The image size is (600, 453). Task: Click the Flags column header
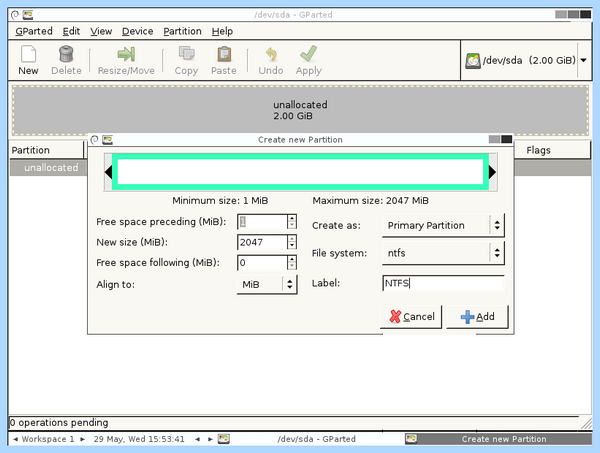pyautogui.click(x=552, y=150)
